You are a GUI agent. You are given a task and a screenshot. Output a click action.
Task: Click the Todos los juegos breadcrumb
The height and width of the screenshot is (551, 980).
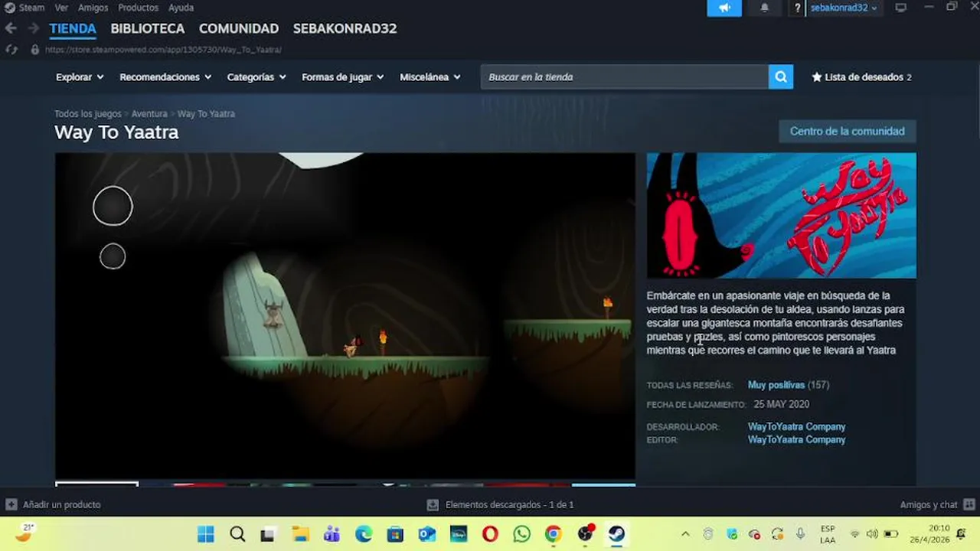87,113
